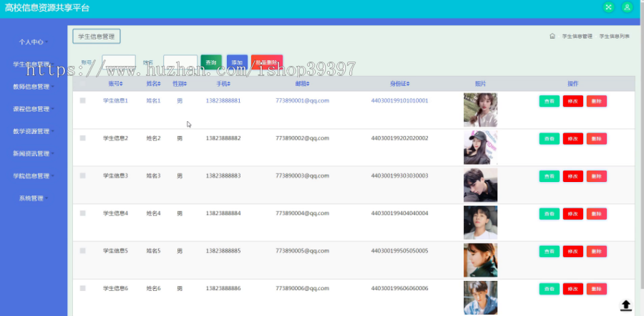Click 查看 button for 学生信息2
This screenshot has height=316, width=644.
(549, 139)
